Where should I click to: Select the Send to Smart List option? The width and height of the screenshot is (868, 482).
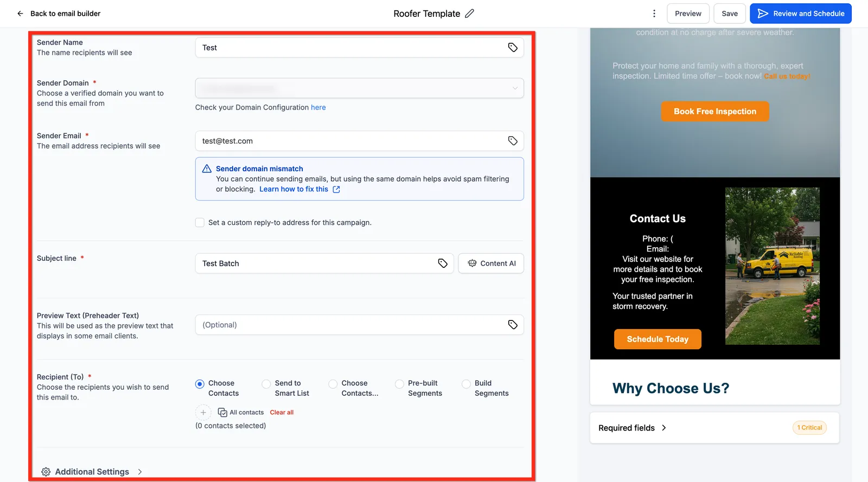pos(266,384)
